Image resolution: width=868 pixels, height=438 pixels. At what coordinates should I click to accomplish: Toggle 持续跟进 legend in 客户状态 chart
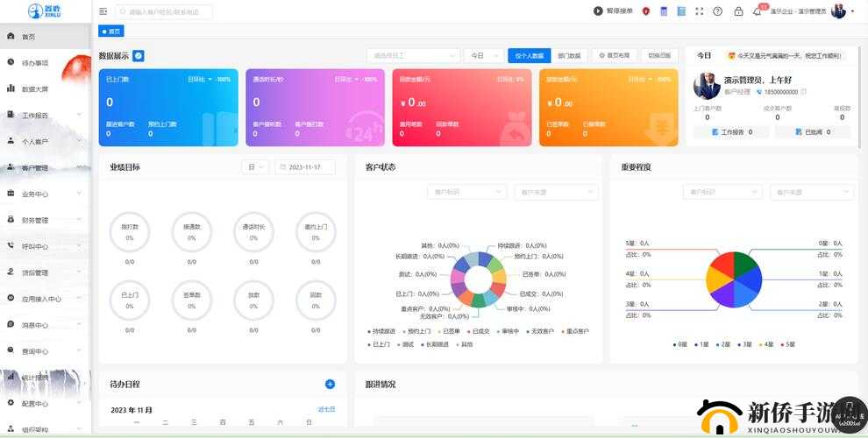381,331
